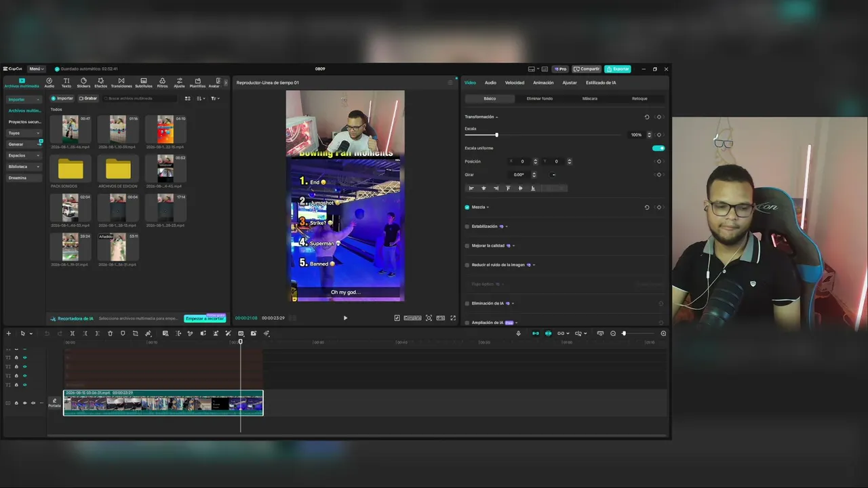Image resolution: width=868 pixels, height=488 pixels.
Task: Select Archivos multimedia toolbar icon
Action: (x=22, y=83)
